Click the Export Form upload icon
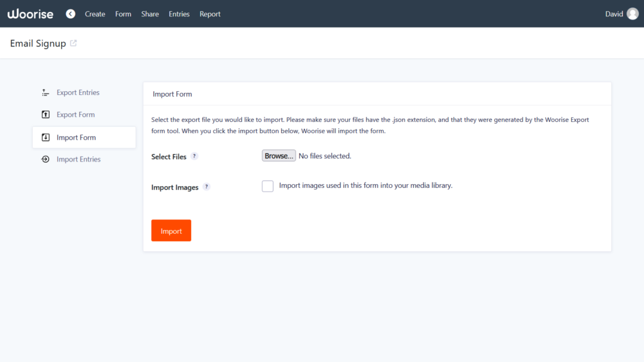This screenshot has height=362, width=644. click(45, 114)
